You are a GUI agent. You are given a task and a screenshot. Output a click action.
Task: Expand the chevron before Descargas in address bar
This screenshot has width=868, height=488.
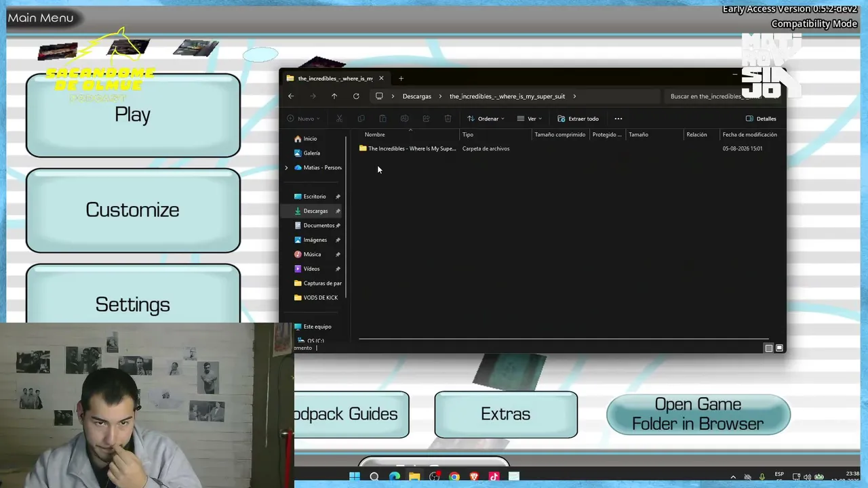[393, 96]
